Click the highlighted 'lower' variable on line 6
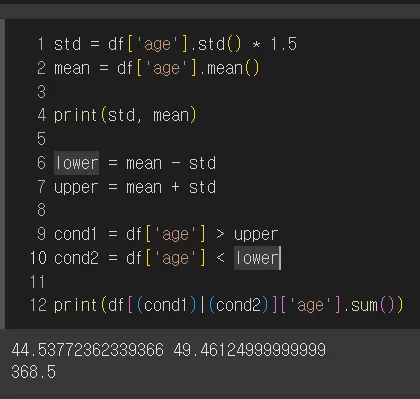The image size is (420, 399). pyautogui.click(x=76, y=163)
